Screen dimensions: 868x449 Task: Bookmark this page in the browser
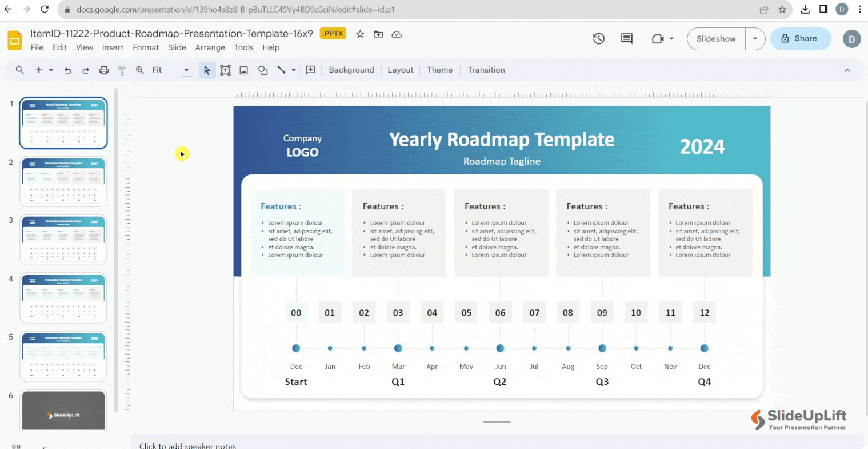[x=783, y=9]
